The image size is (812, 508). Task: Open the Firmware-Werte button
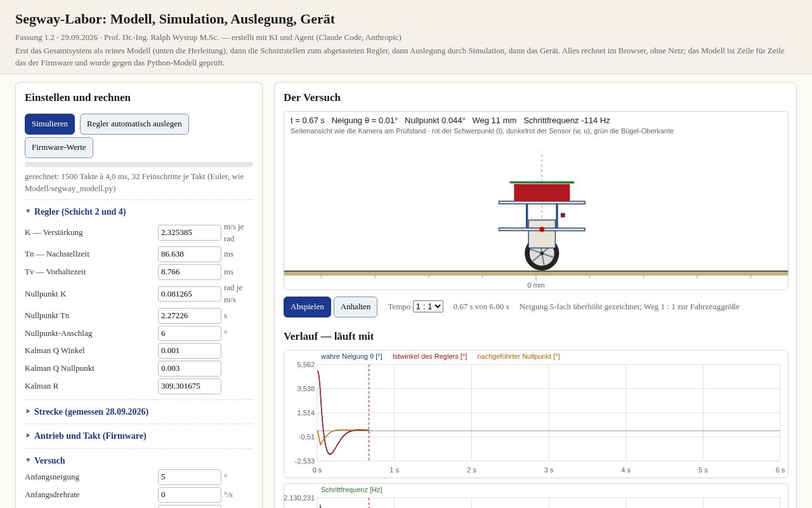click(59, 147)
